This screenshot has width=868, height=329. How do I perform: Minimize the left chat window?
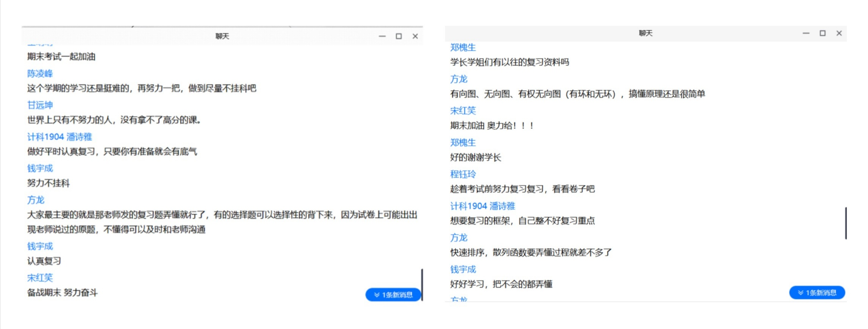(x=382, y=36)
